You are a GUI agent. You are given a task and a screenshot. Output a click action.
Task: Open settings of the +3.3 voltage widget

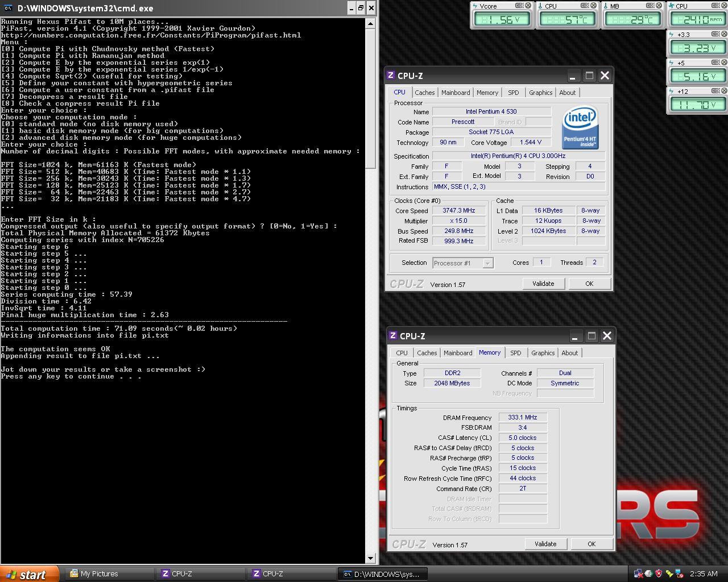pos(717,34)
